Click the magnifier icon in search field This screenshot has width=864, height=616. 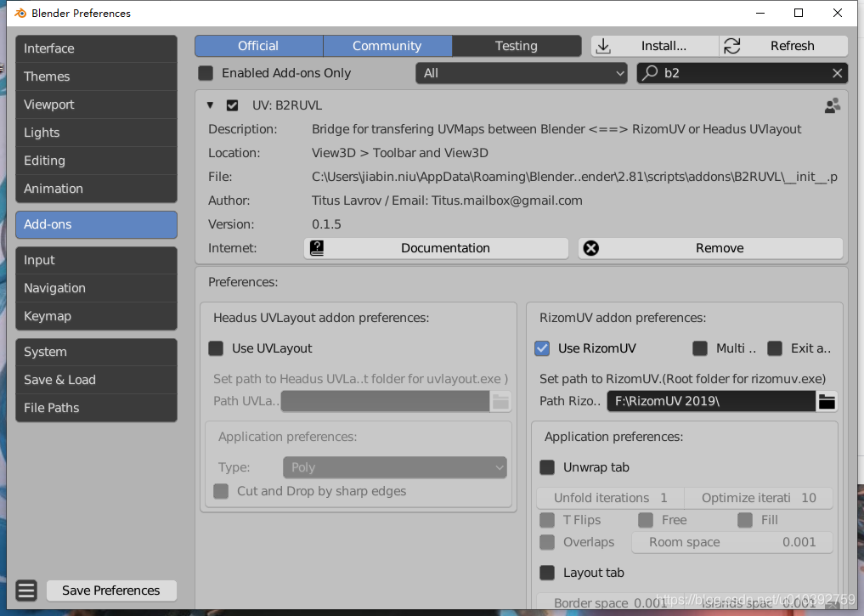point(650,73)
